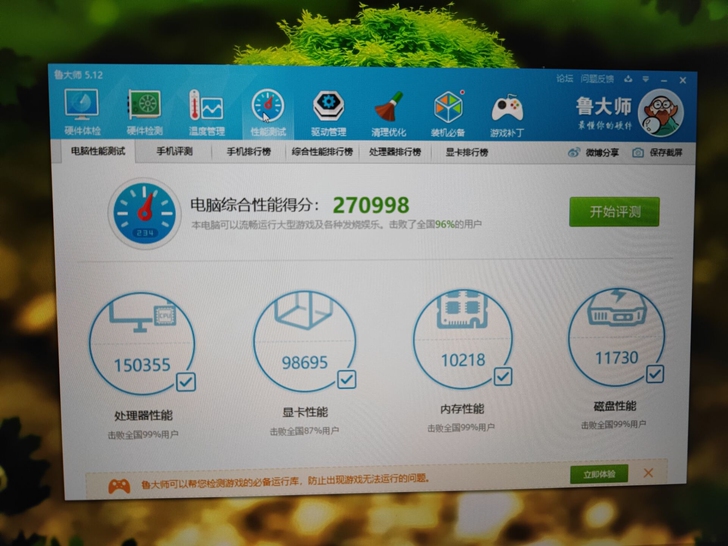Open the 手机排行榜 tab
Viewport: 728px width, 546px height.
(x=248, y=152)
